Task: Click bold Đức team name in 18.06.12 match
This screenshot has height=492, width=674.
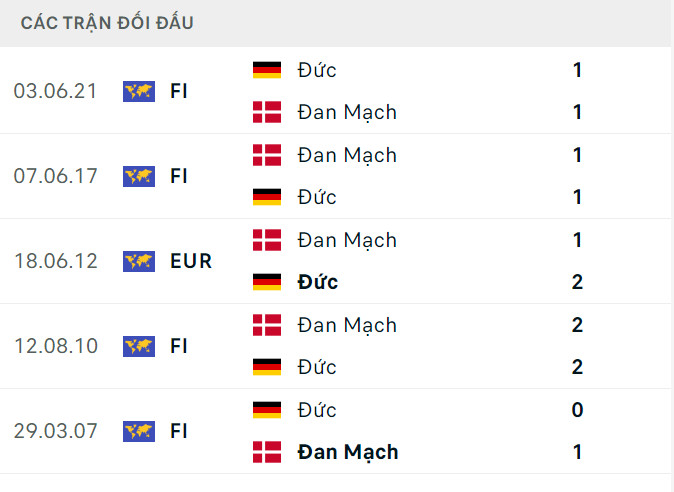Action: coord(318,282)
